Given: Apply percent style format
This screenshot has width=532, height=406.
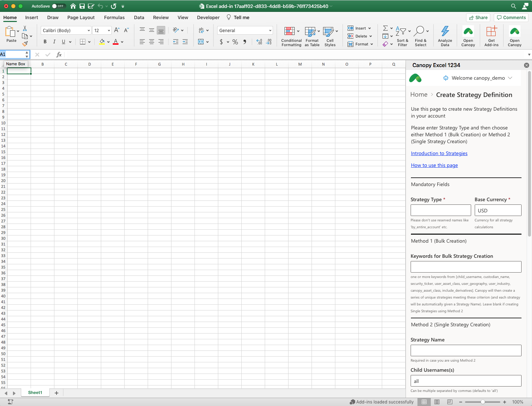Looking at the screenshot, I should coord(235,42).
